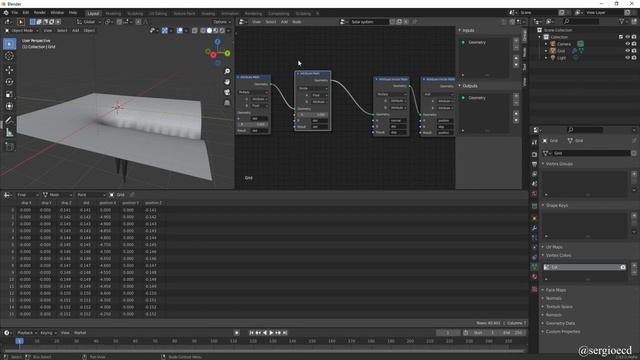Select the Rotate tool in viewport toolbar
This screenshot has width=640, height=360.
click(9, 82)
